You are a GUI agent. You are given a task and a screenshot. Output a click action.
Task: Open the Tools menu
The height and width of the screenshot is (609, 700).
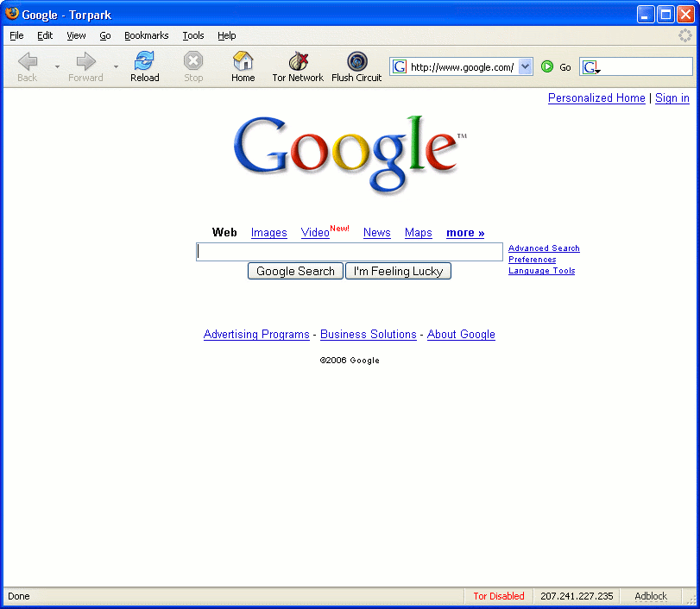tap(192, 35)
